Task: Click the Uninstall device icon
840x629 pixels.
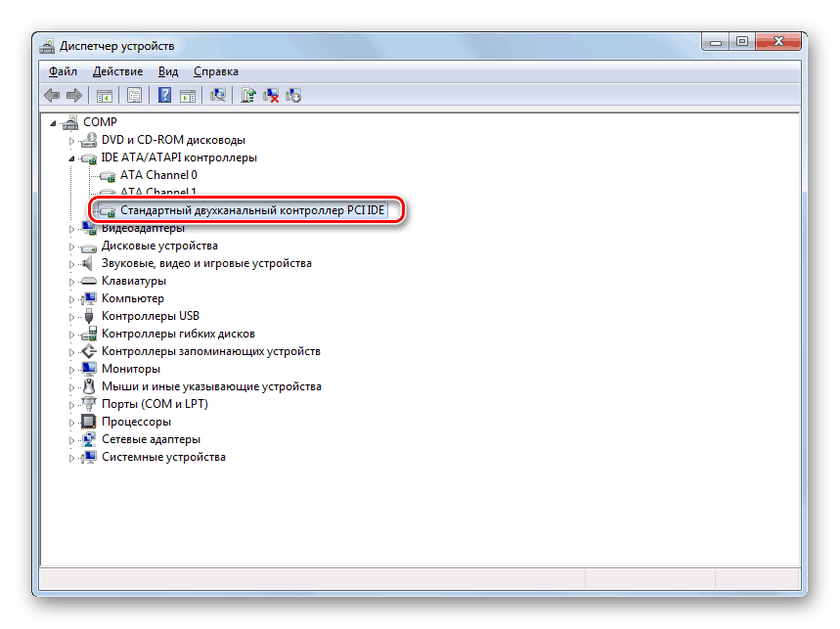Action: pyautogui.click(x=269, y=95)
